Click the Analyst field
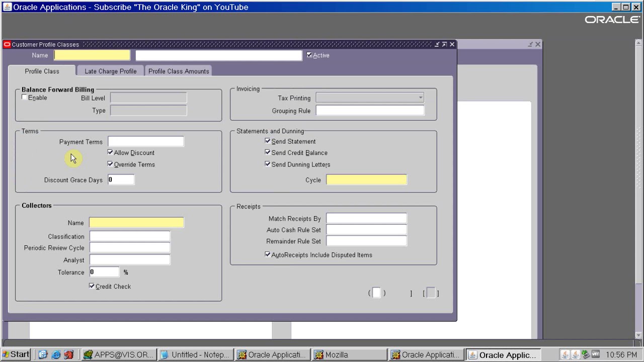Image resolution: width=644 pixels, height=362 pixels. click(130, 260)
